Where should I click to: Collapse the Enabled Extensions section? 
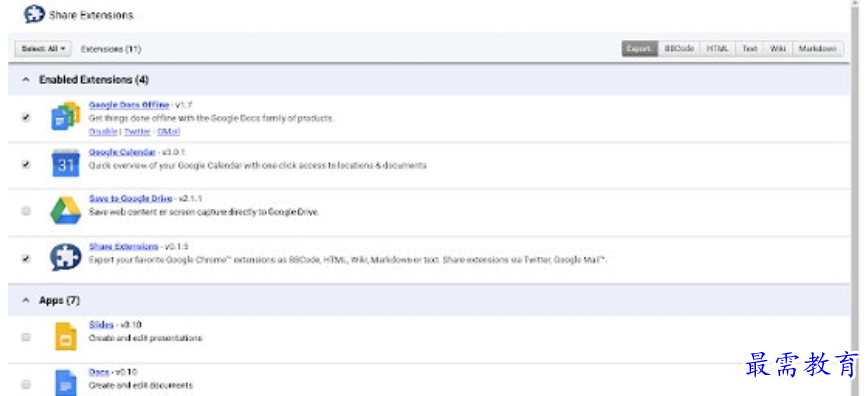[x=25, y=80]
